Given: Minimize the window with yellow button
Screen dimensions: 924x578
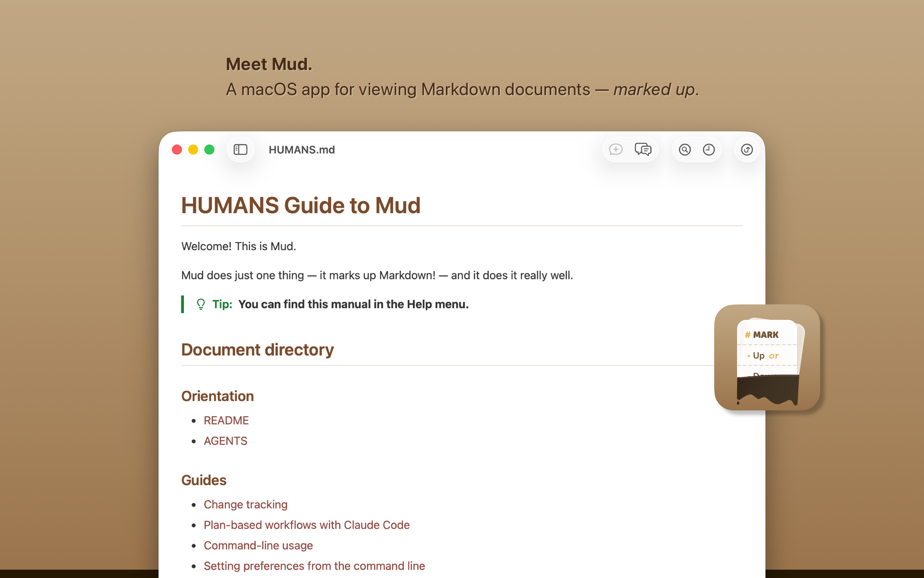Looking at the screenshot, I should pyautogui.click(x=193, y=149).
